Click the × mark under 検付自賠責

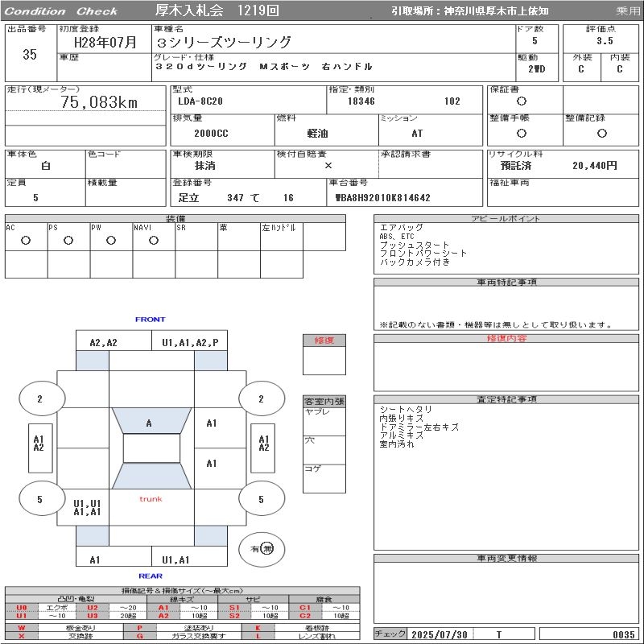click(328, 166)
